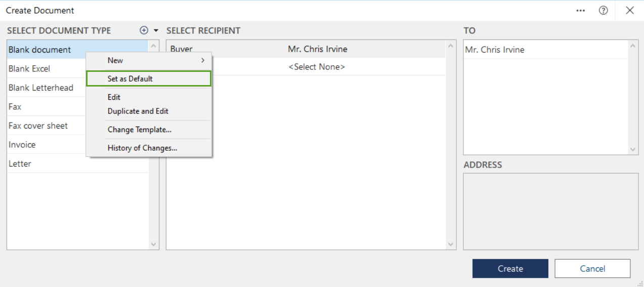Open Change Template... option
The width and height of the screenshot is (644, 287).
(x=139, y=130)
